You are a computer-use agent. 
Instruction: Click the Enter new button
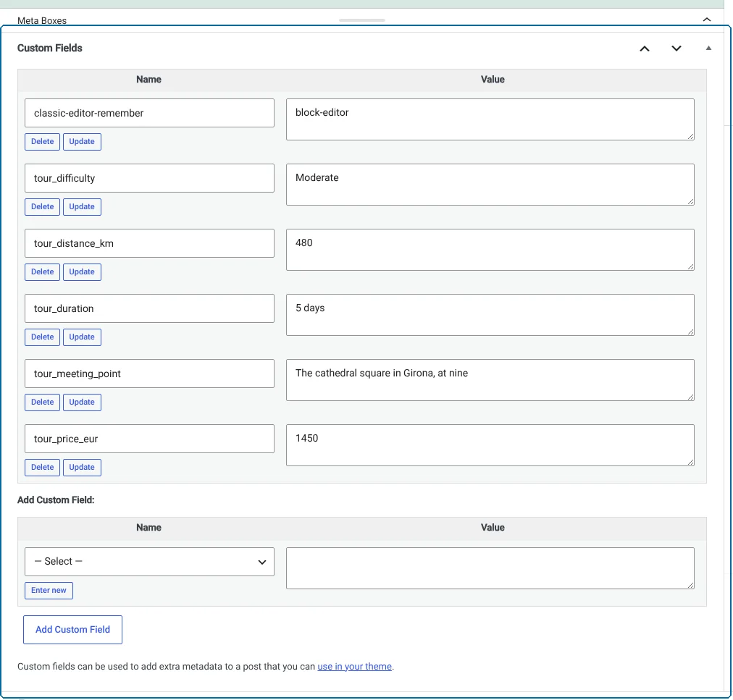point(49,591)
